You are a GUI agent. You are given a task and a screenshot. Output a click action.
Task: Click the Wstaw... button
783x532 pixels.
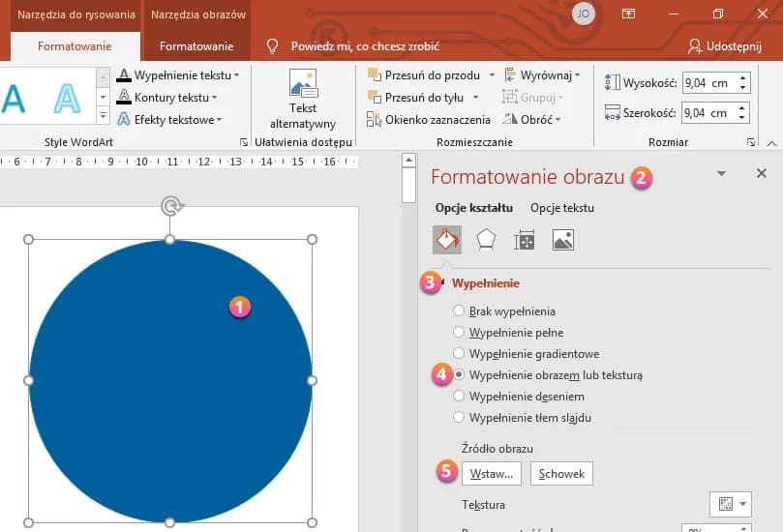pyautogui.click(x=491, y=473)
